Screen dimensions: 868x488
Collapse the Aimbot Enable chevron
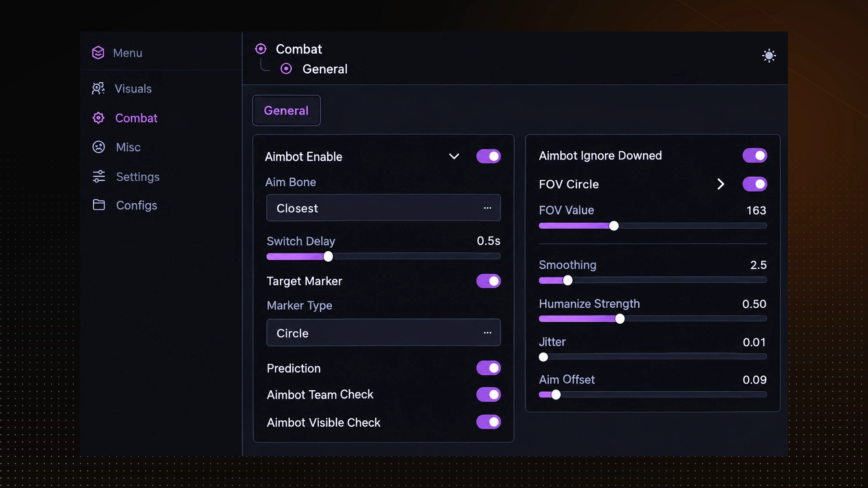454,156
